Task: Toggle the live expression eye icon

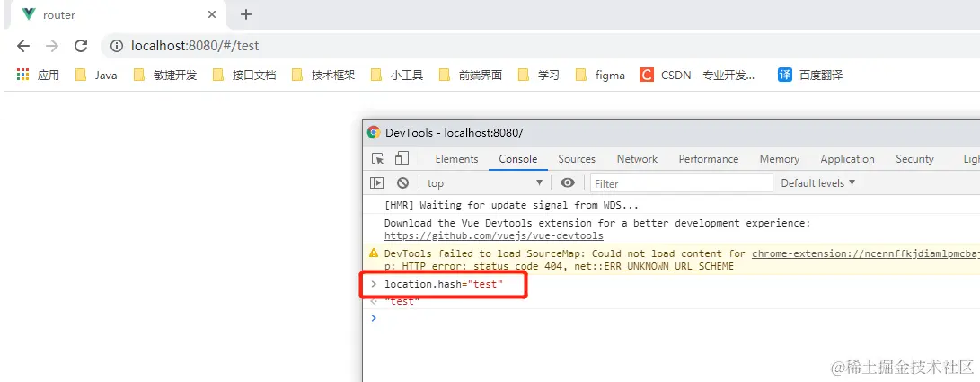Action: (568, 182)
